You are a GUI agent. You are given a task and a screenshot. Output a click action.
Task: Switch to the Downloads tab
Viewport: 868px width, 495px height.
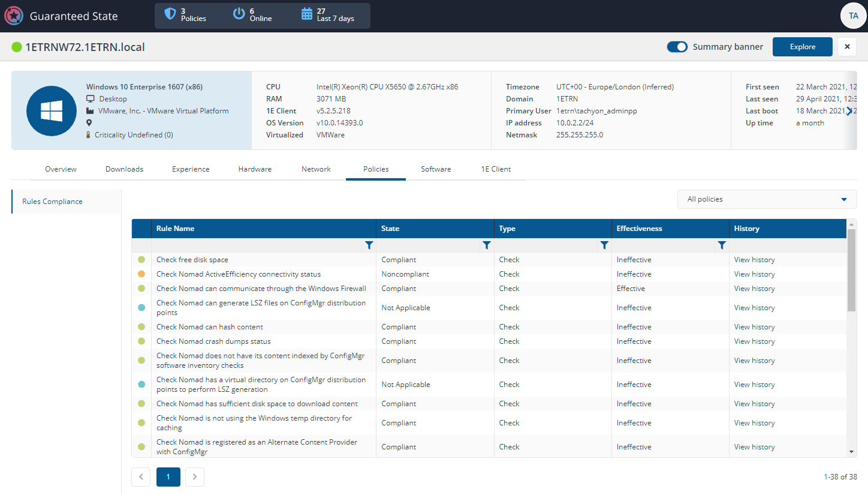[x=124, y=169]
